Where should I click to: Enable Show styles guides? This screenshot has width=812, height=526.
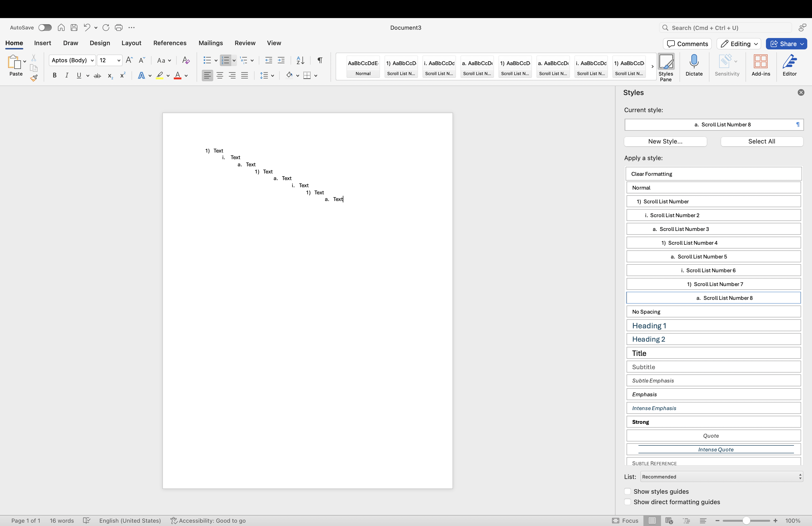628,492
